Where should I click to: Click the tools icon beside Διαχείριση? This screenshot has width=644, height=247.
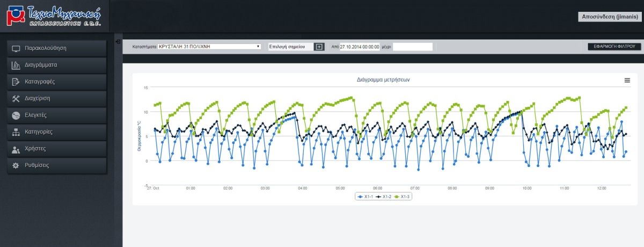click(16, 98)
